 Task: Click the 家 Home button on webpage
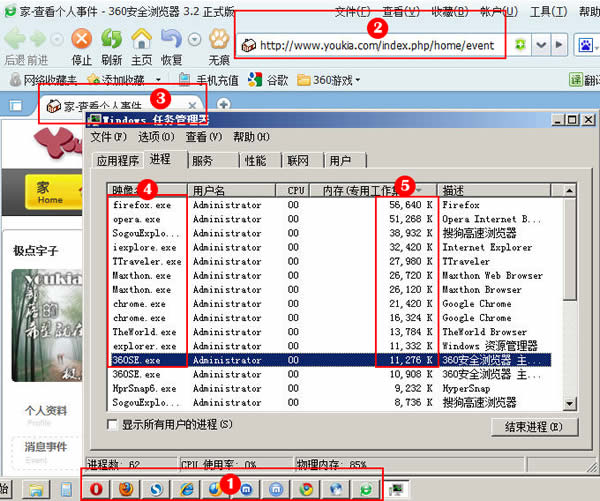click(54, 192)
